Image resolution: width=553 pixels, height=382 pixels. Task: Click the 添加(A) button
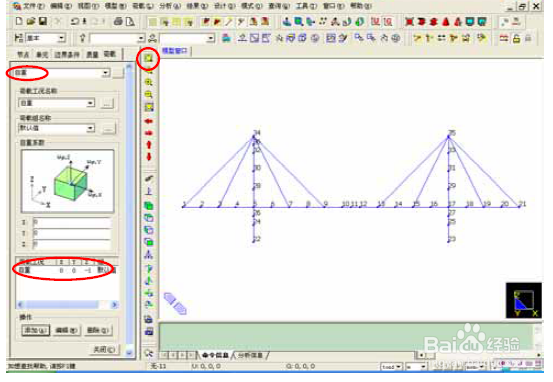click(36, 330)
